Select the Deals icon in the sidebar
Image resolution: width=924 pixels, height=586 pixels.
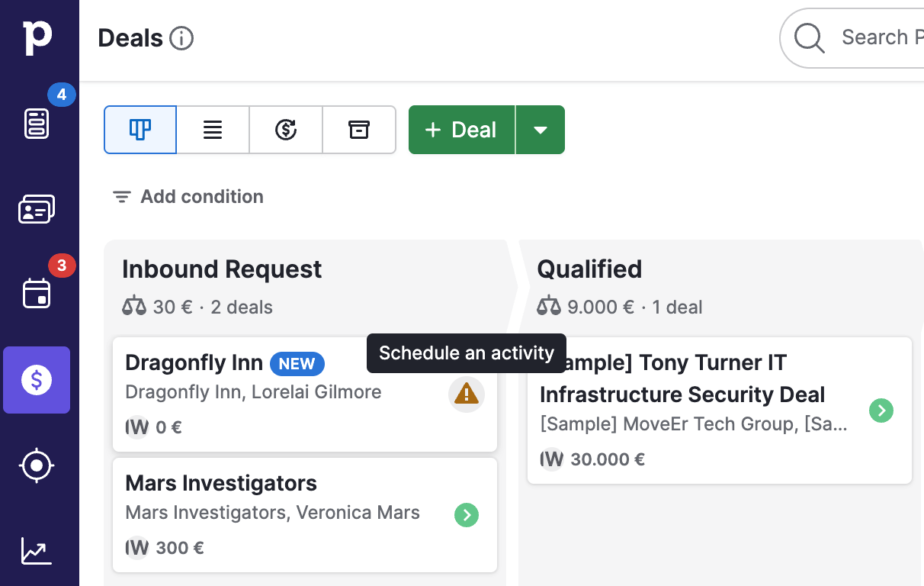[x=37, y=379]
